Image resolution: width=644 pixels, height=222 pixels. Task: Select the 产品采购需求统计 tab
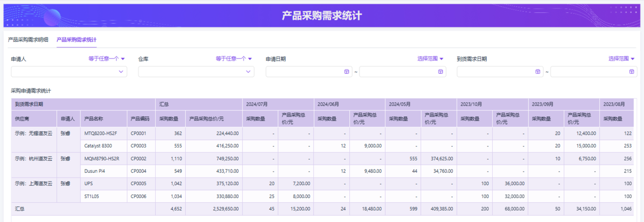click(76, 40)
